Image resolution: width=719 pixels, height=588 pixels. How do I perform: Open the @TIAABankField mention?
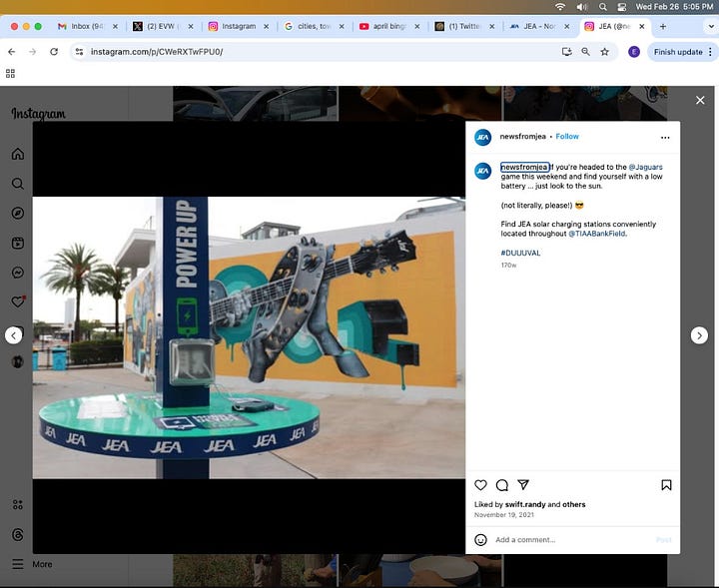(x=596, y=234)
